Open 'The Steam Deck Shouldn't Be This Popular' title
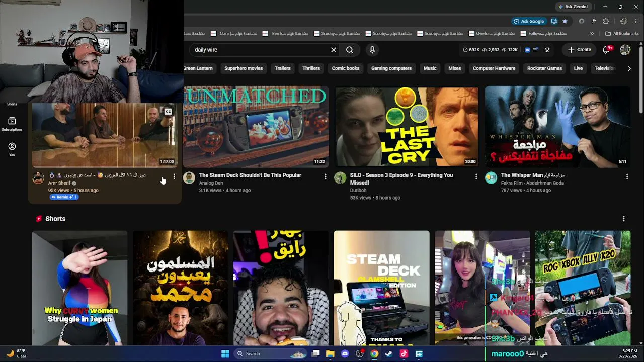 250,175
